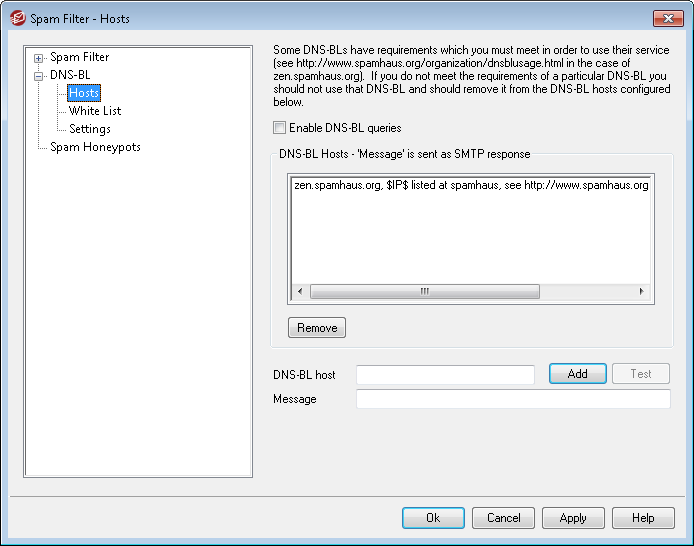Viewport: 694px width, 546px height.
Task: Click the Spam Filter app icon in title bar
Action: click(17, 18)
